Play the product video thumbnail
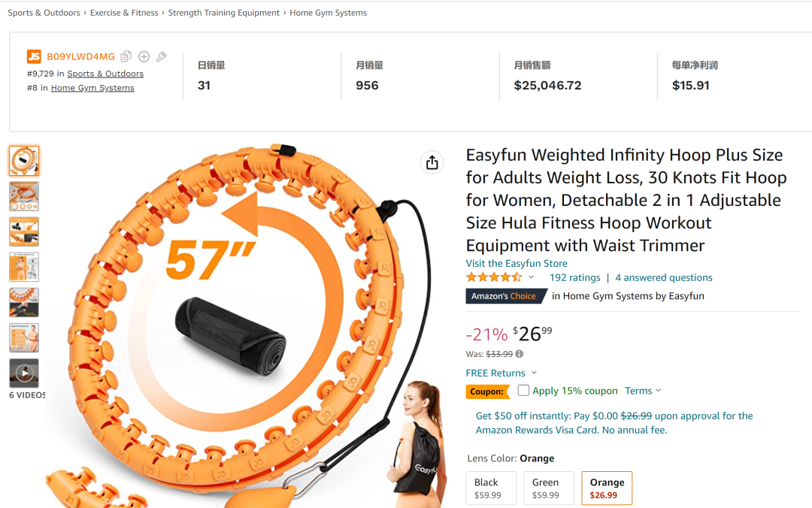Viewport: 812px width, 508px height. coord(24,373)
